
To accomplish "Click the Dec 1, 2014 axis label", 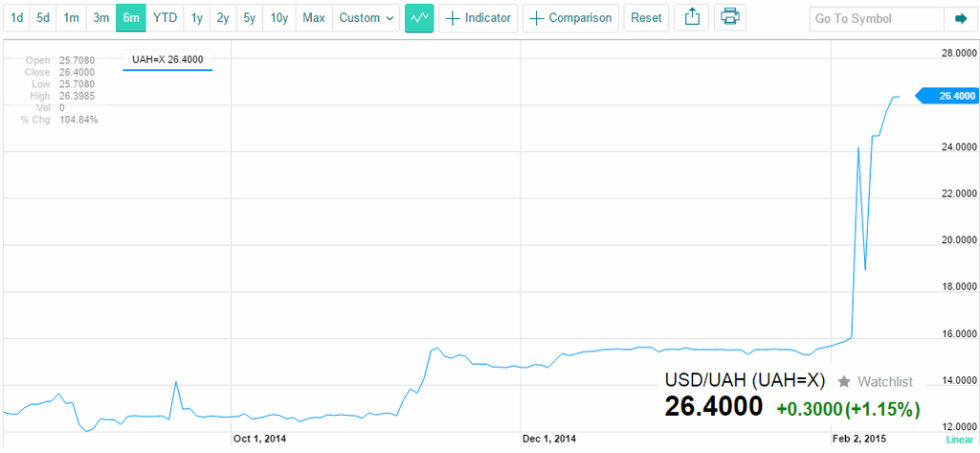I will pyautogui.click(x=549, y=438).
